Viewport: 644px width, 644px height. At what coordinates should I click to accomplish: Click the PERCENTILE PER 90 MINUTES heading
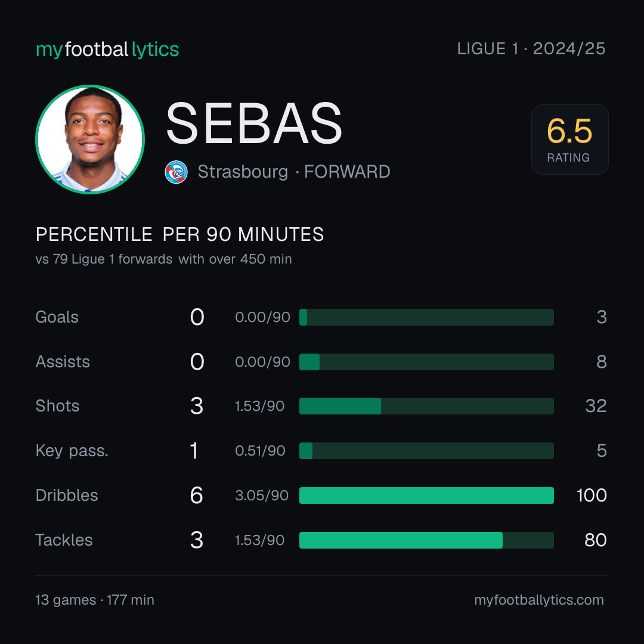(x=180, y=234)
